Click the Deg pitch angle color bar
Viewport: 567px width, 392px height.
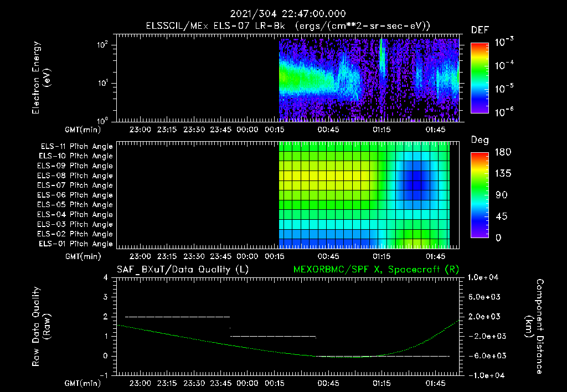(480, 195)
